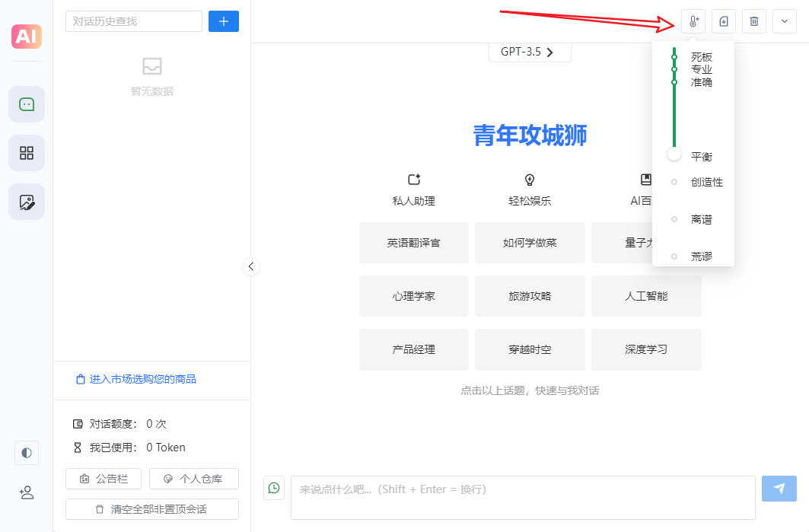Open the 个人仓库 personal repository
This screenshot has width=809, height=532.
pyautogui.click(x=193, y=479)
